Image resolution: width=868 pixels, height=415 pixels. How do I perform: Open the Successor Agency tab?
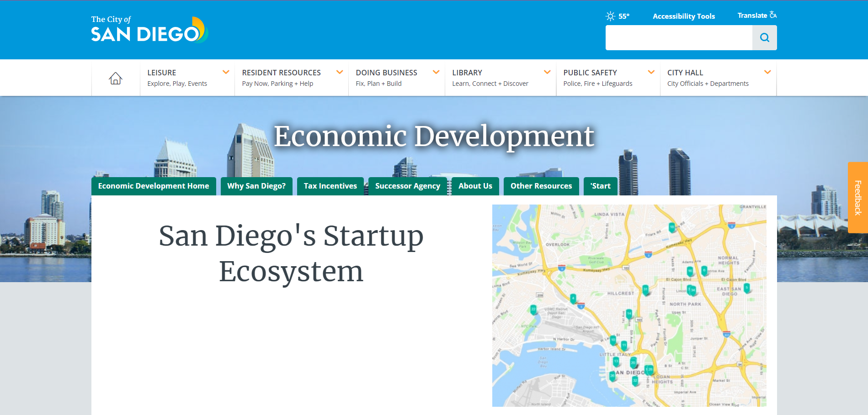[407, 186]
